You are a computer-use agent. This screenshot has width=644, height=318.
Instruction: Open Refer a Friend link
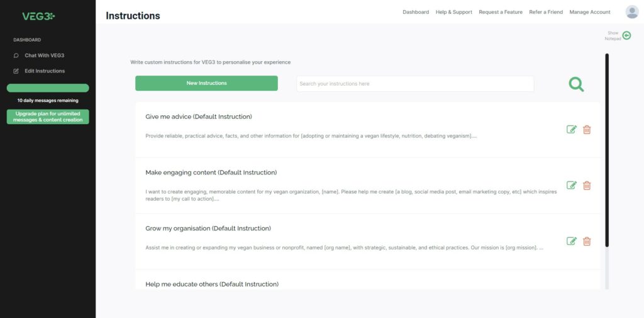[x=546, y=12]
